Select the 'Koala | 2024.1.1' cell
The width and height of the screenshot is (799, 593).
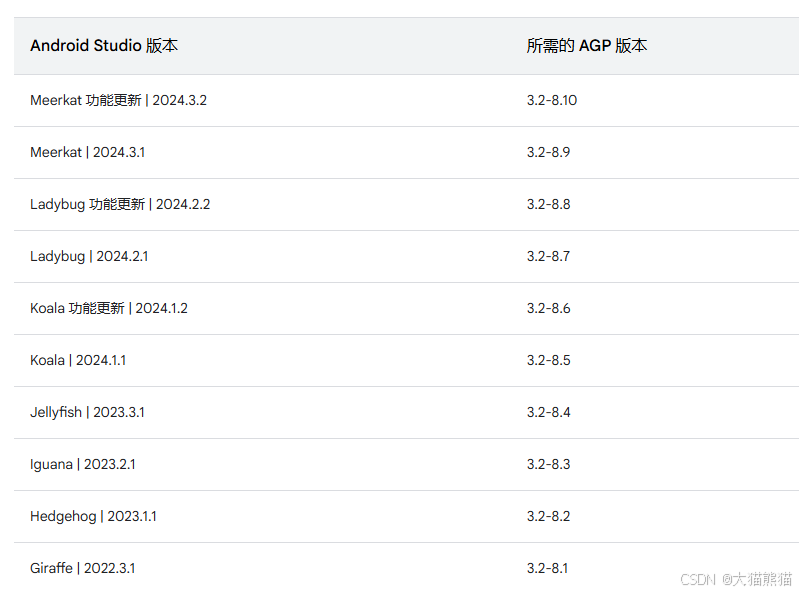click(x=78, y=360)
